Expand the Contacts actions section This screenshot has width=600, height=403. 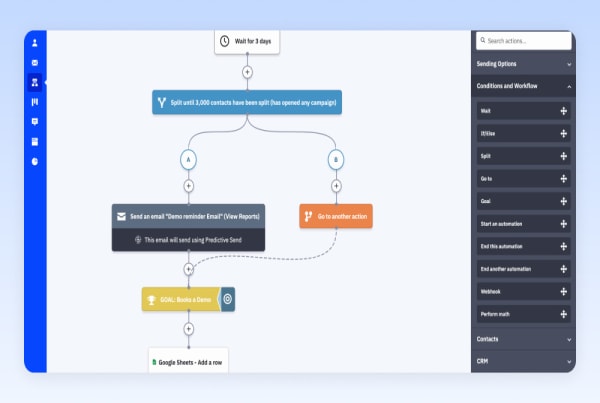tap(523, 339)
